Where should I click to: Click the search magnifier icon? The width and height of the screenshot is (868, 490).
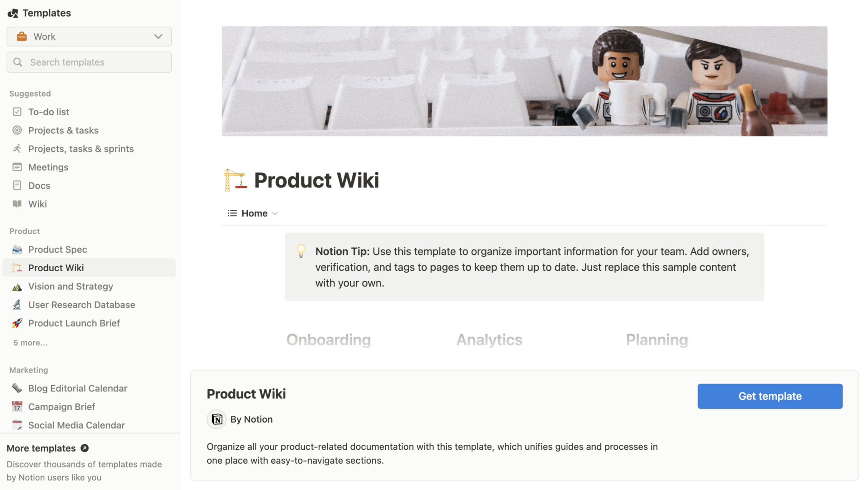tap(18, 62)
